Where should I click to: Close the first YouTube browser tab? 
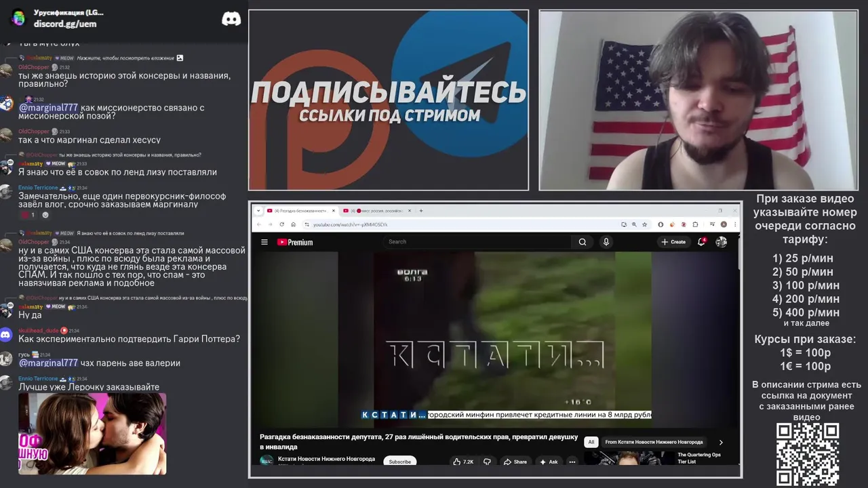pyautogui.click(x=334, y=211)
